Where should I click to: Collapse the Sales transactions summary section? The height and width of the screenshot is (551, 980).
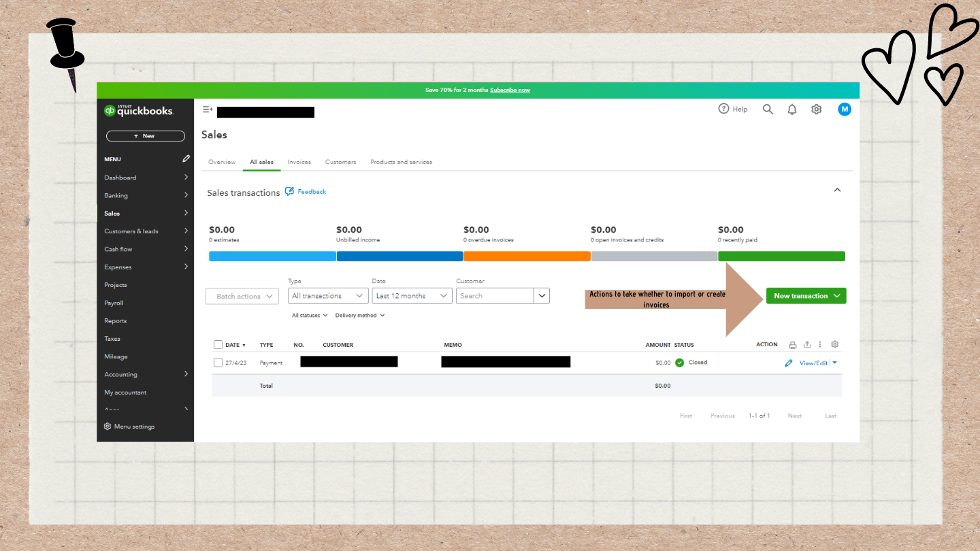837,190
